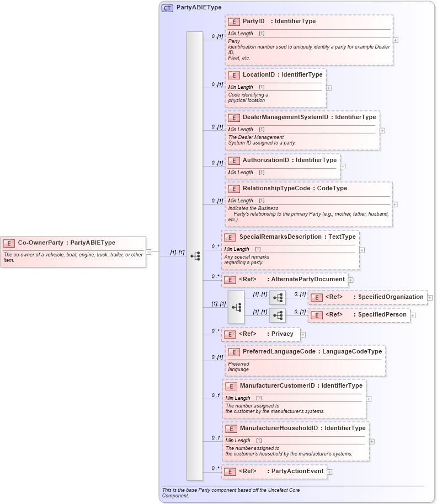Click the E icon of AlternatePartyDocument reference
The image size is (437, 504).
coord(230,280)
